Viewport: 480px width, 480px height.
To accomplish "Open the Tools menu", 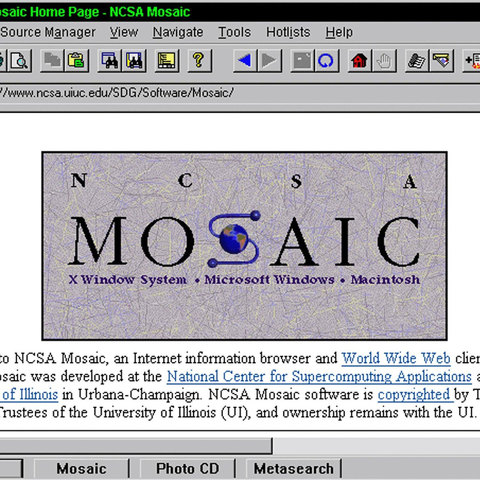I will pos(235,32).
